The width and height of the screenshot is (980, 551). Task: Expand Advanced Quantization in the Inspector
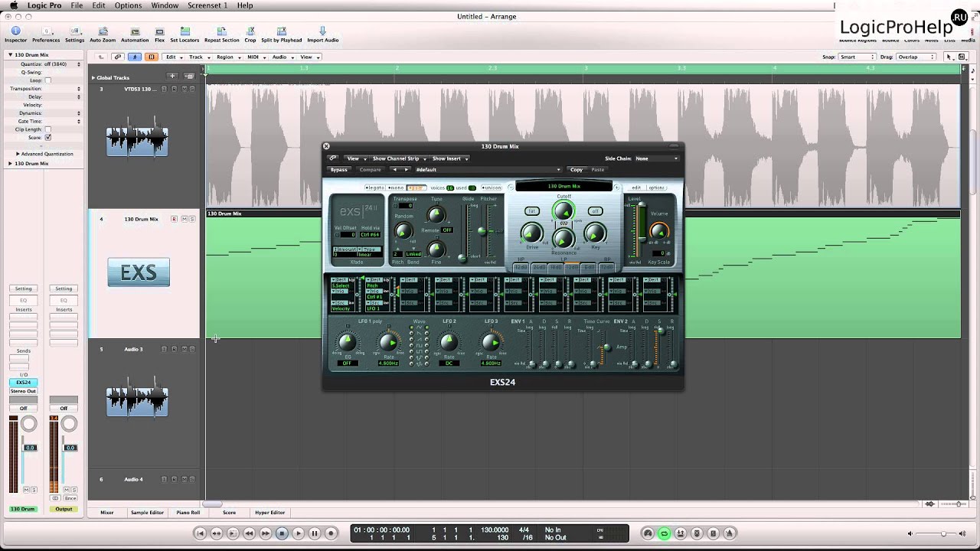pyautogui.click(x=18, y=154)
